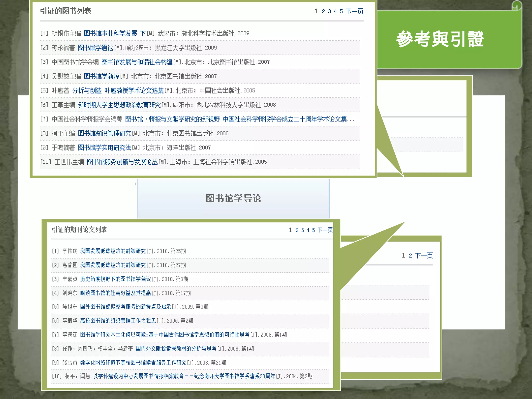This screenshot has width=532, height=399.
Task: Go to page 2 of journal article list
Action: click(297, 230)
